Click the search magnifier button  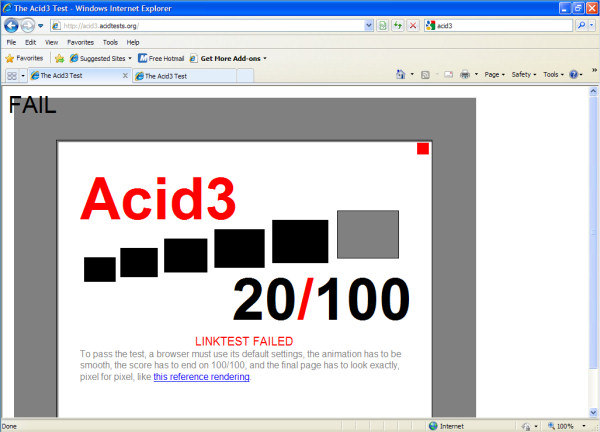[x=581, y=26]
